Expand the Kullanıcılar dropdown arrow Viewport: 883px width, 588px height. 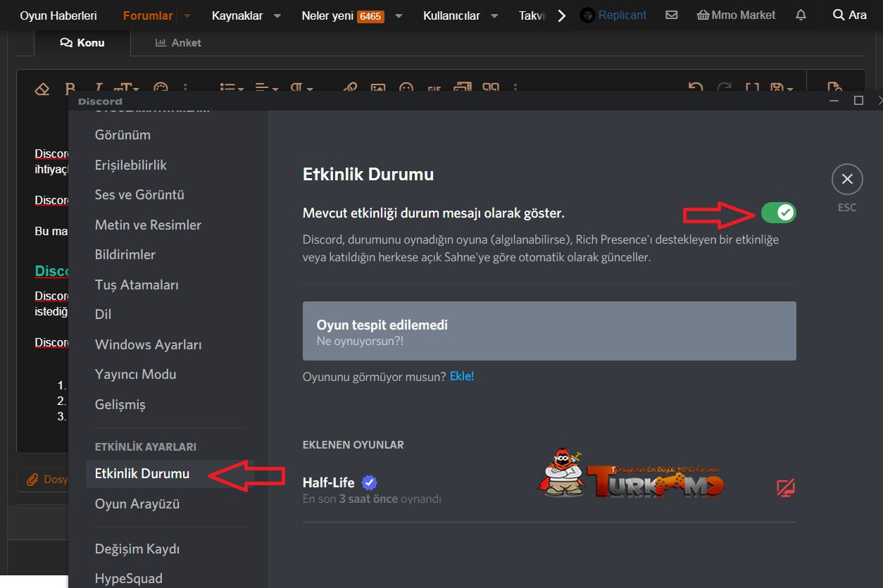[x=494, y=15]
